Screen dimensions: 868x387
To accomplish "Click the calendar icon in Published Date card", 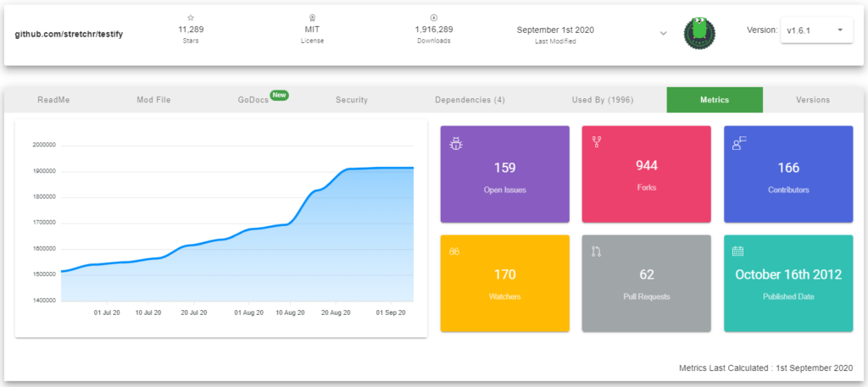I will pos(737,252).
